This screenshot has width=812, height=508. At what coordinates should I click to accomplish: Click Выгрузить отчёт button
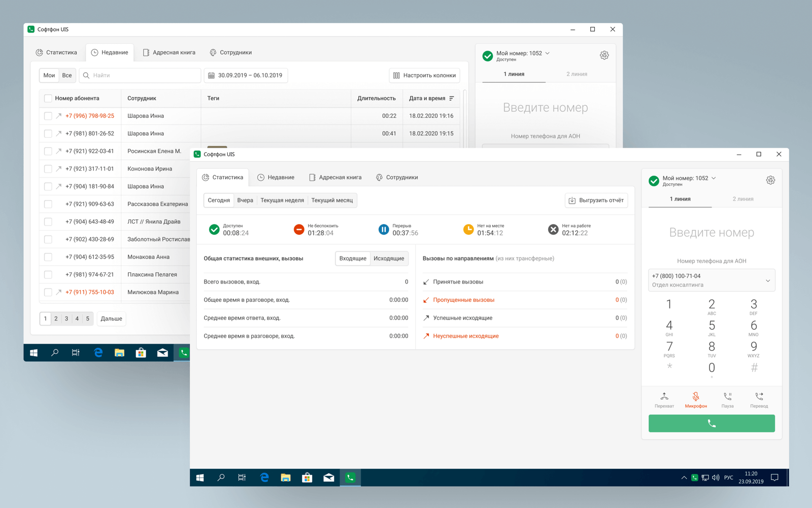point(596,200)
